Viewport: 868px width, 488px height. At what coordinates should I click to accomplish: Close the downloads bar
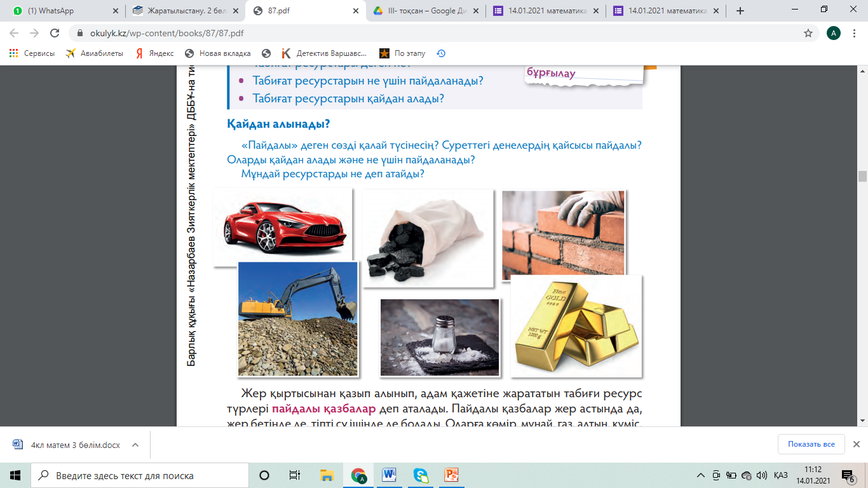pos(856,444)
